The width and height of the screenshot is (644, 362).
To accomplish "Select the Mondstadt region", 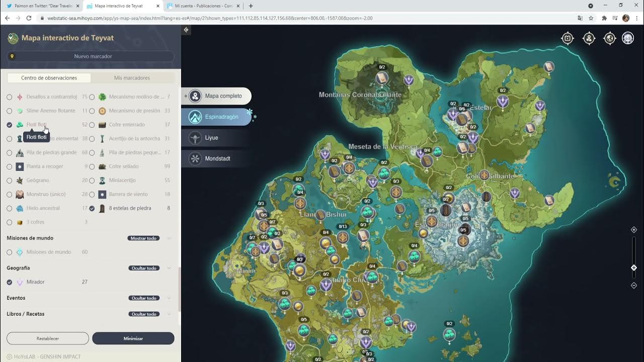I will (217, 158).
